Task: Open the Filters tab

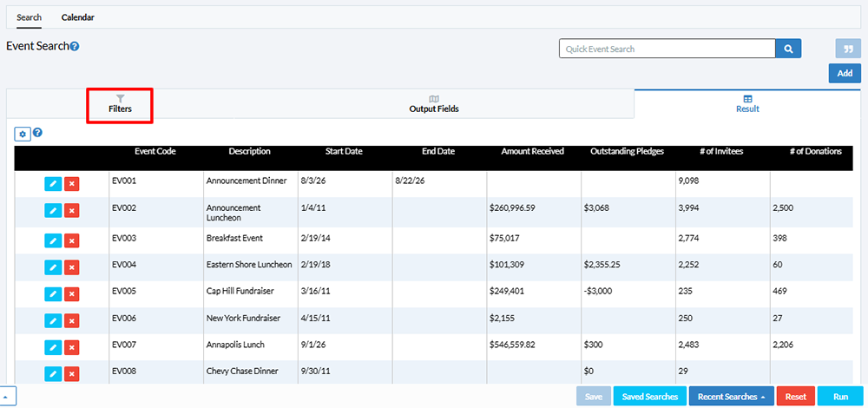Action: [120, 105]
